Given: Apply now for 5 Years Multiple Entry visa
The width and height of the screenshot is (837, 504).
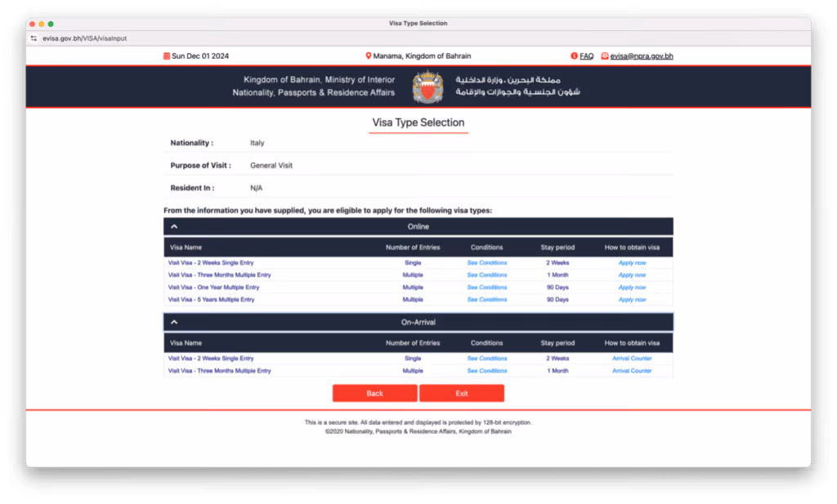Looking at the screenshot, I should (632, 300).
